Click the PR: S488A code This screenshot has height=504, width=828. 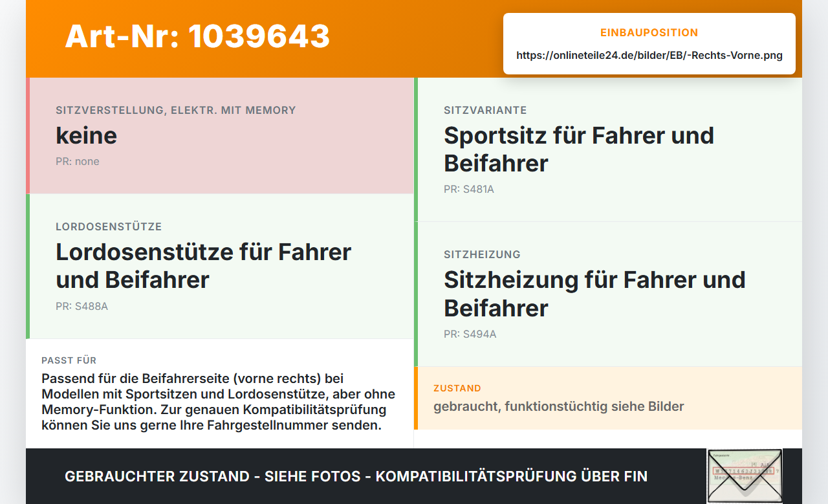point(82,306)
